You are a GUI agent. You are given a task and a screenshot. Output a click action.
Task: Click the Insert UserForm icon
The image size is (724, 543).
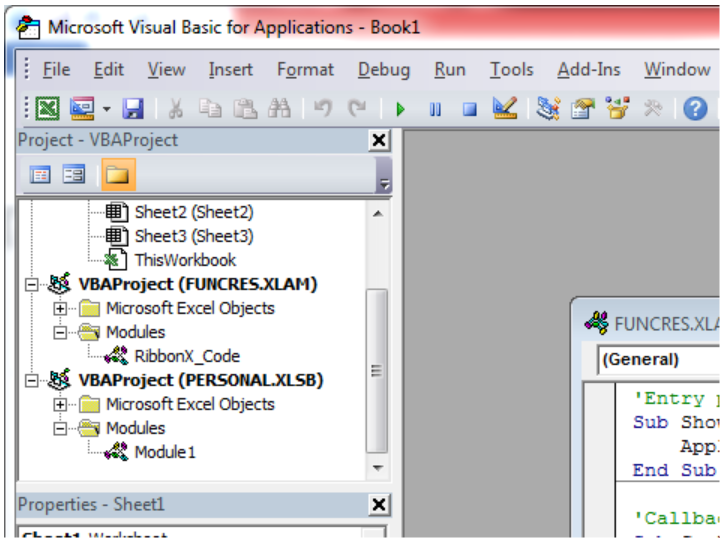pyautogui.click(x=82, y=109)
